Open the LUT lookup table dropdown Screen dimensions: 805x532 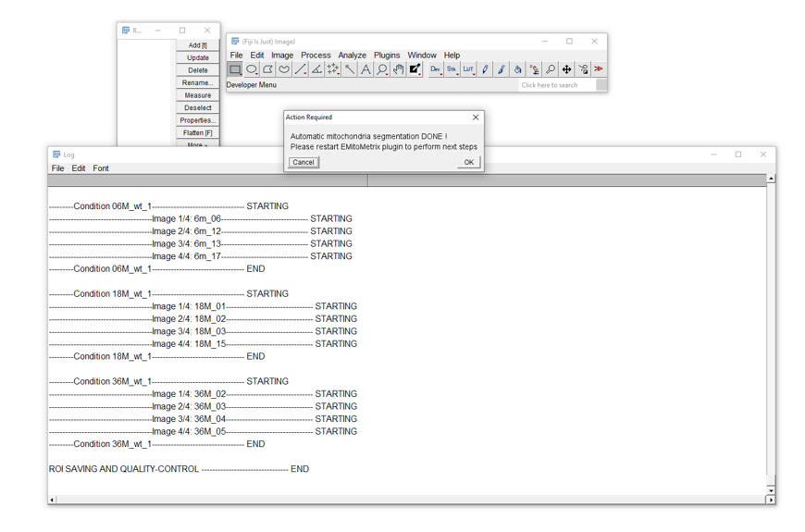click(x=468, y=69)
